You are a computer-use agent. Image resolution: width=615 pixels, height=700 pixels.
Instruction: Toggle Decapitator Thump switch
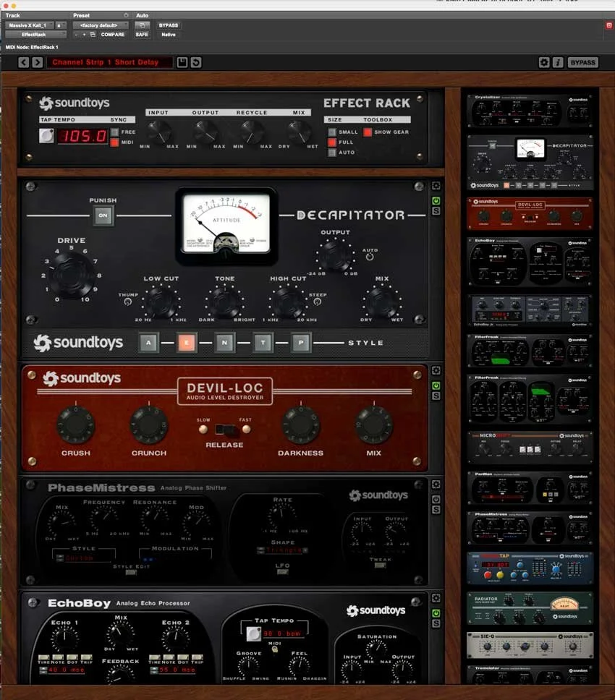click(x=128, y=302)
